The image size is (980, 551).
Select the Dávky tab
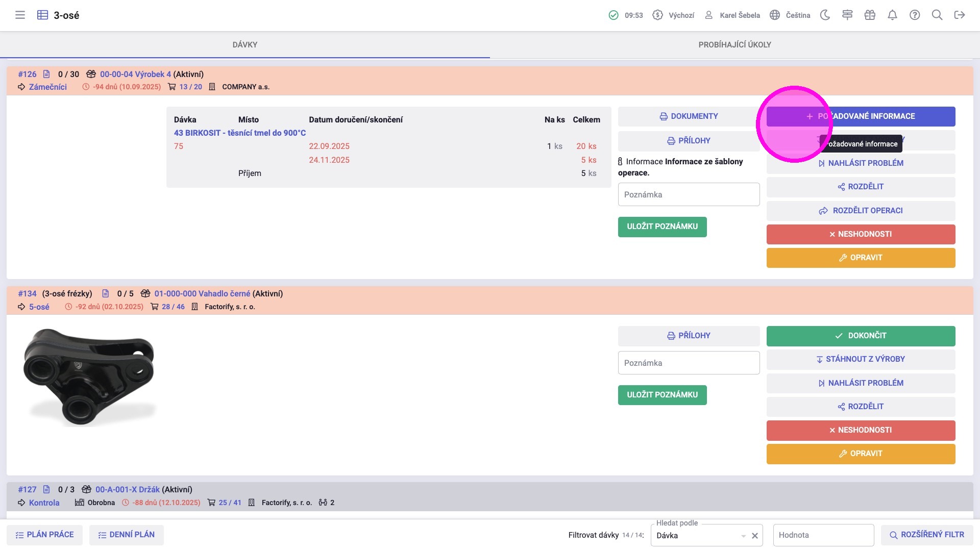pyautogui.click(x=245, y=45)
